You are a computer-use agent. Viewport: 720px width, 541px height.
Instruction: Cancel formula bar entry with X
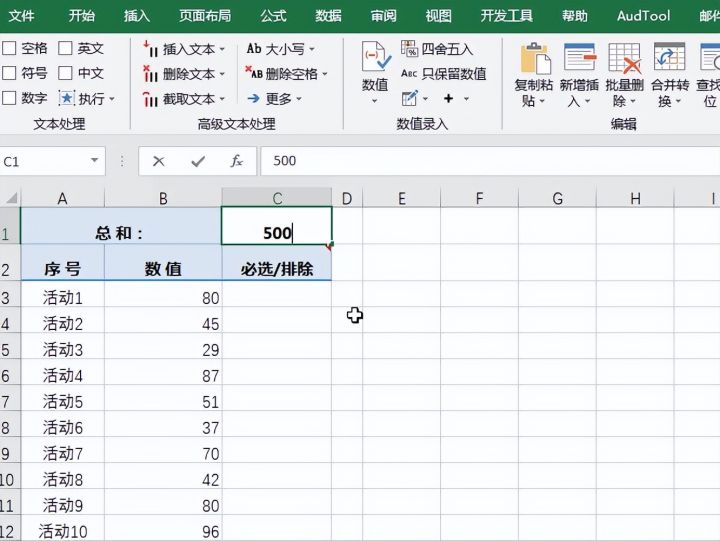(158, 161)
